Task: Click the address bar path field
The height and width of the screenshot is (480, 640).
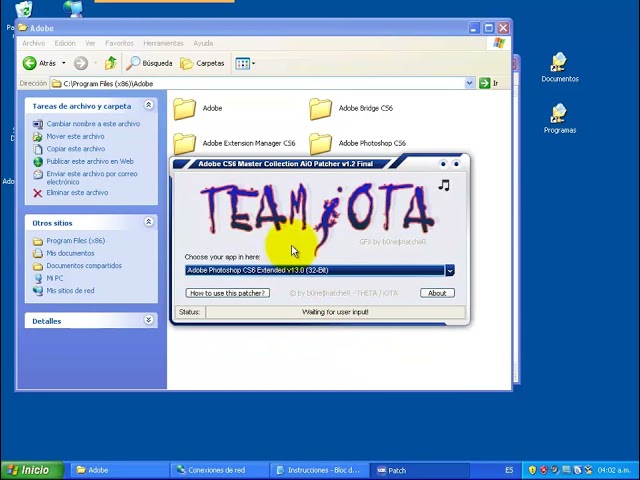Action: click(257, 83)
